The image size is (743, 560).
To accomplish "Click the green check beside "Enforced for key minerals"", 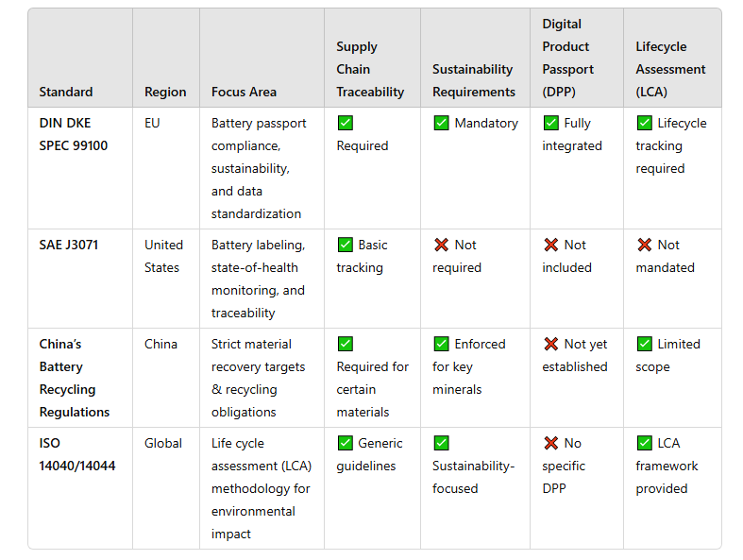I will [x=441, y=344].
